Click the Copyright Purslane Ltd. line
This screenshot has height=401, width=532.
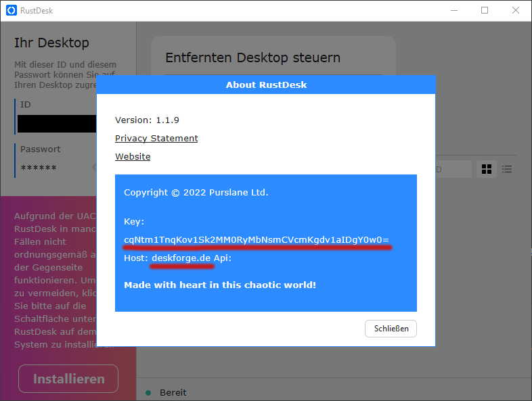[x=196, y=193]
